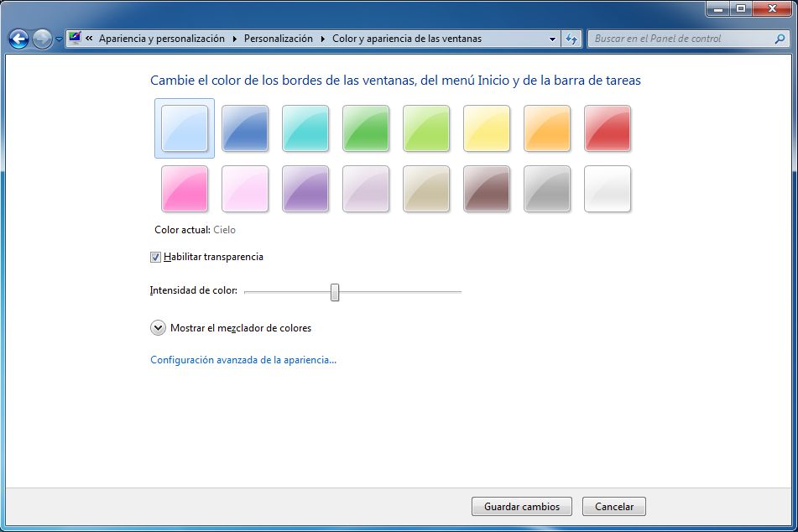The height and width of the screenshot is (532, 798).
Task: Choose the teal aqua color swatch
Action: [305, 128]
